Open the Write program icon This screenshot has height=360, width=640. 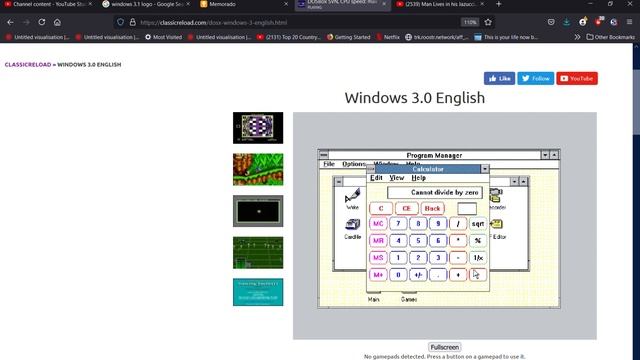pos(352,199)
